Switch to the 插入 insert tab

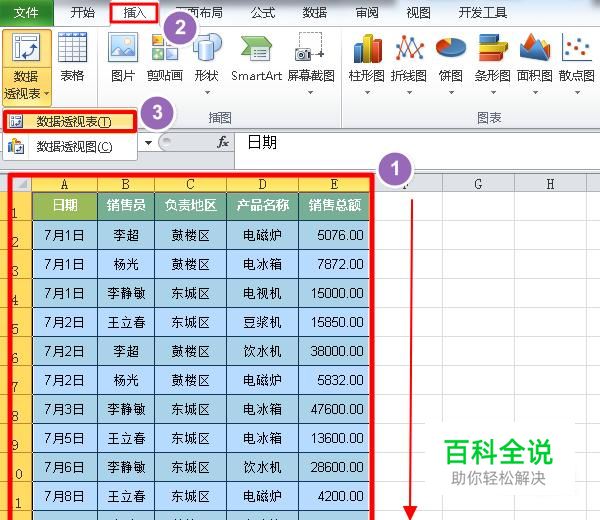[x=134, y=13]
